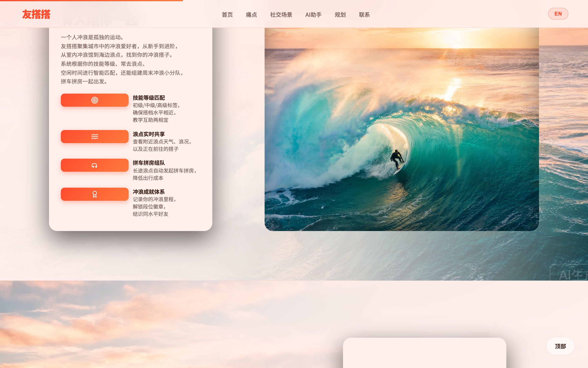Click the 顶部 back-to-top button
This screenshot has width=588, height=368.
coord(560,346)
